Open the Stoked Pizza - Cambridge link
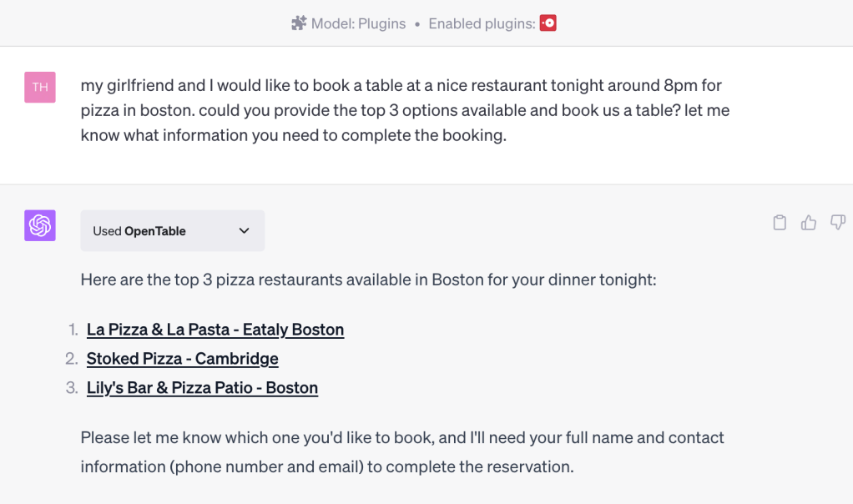The image size is (853, 504). [183, 359]
